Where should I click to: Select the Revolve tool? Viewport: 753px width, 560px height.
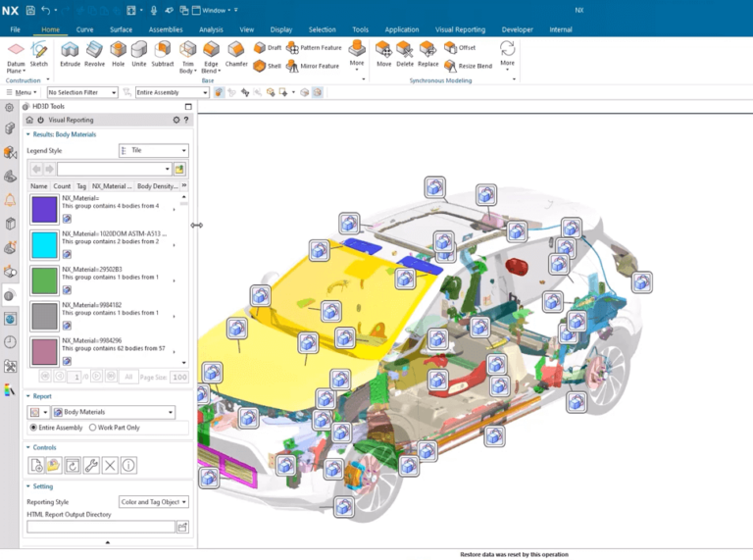[x=94, y=54]
